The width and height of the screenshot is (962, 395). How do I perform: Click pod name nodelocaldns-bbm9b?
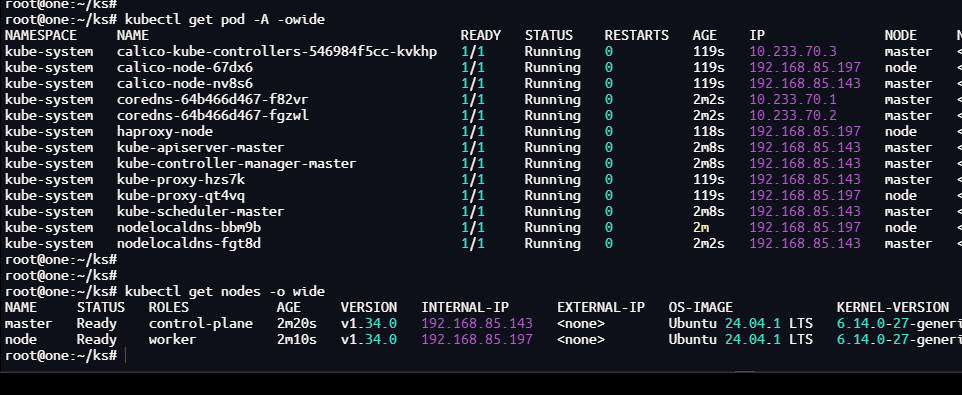tap(188, 228)
